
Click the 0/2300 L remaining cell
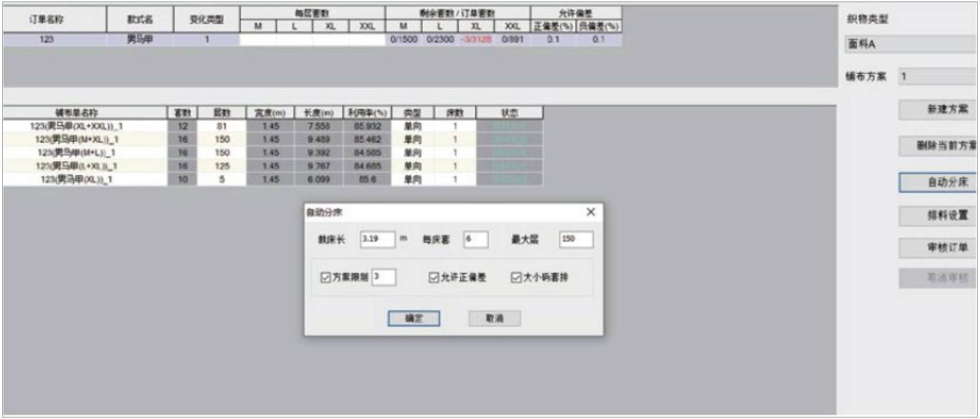click(439, 40)
